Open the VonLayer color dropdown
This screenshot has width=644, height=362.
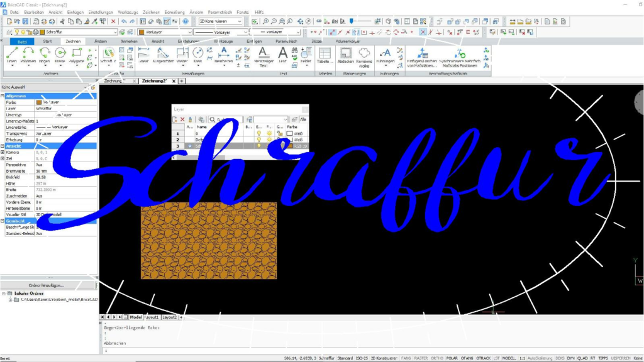point(189,32)
